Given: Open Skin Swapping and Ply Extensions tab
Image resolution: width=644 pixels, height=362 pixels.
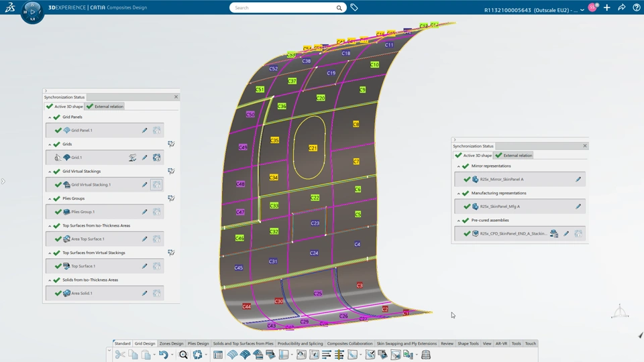Looking at the screenshot, I should [x=407, y=343].
